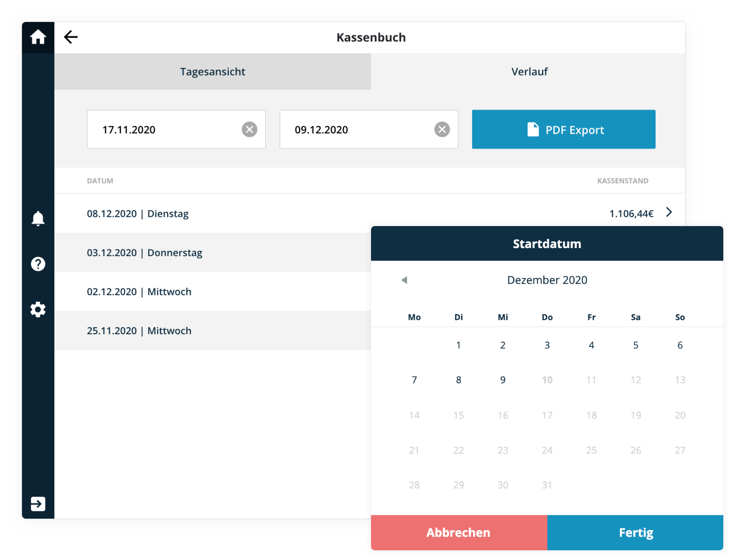Switch to the Tagesansicht tab
Viewport: 733px width, 560px height.
pos(212,72)
